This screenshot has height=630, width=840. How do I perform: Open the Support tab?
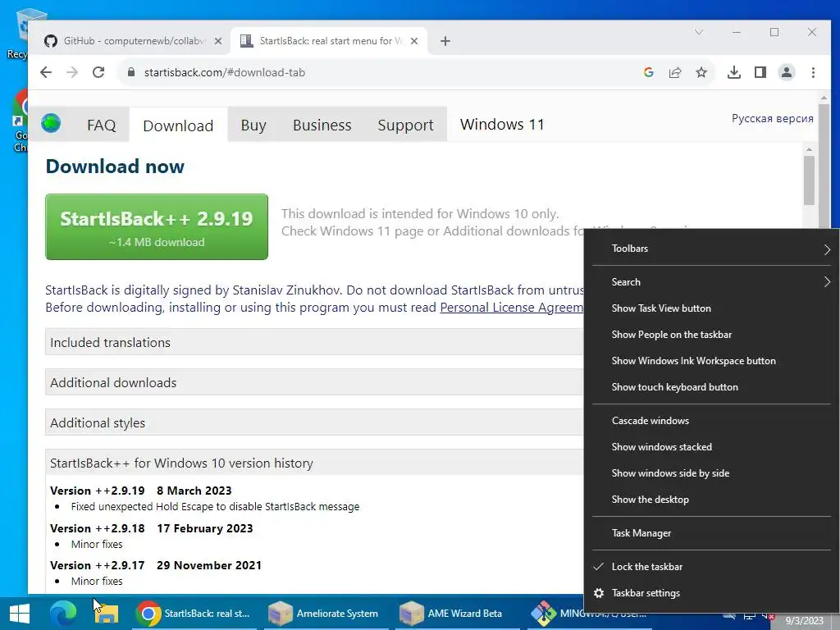[x=405, y=126]
